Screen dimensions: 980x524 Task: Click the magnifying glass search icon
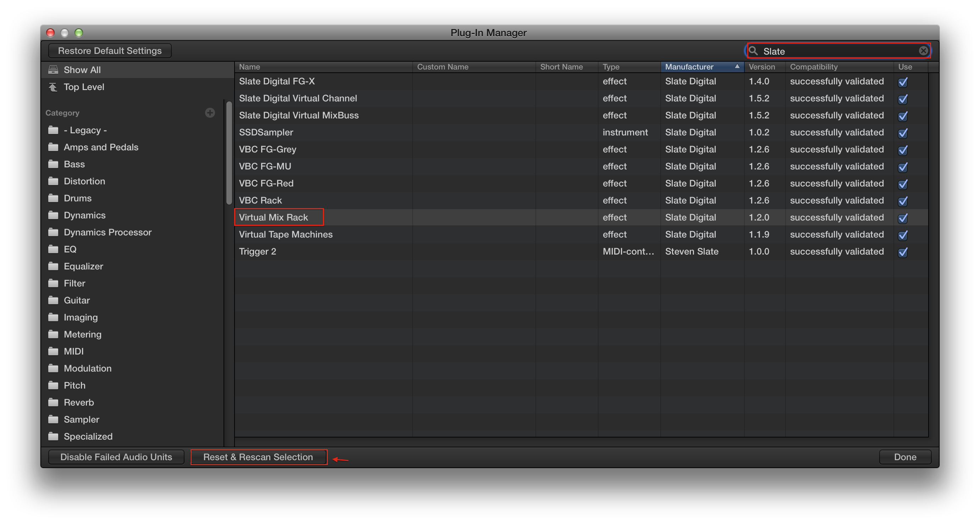point(753,51)
